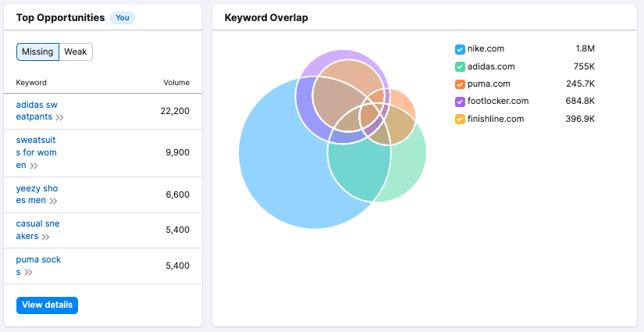The height and width of the screenshot is (332, 644).
Task: Select the Missing opportunities tab
Action: pos(37,52)
